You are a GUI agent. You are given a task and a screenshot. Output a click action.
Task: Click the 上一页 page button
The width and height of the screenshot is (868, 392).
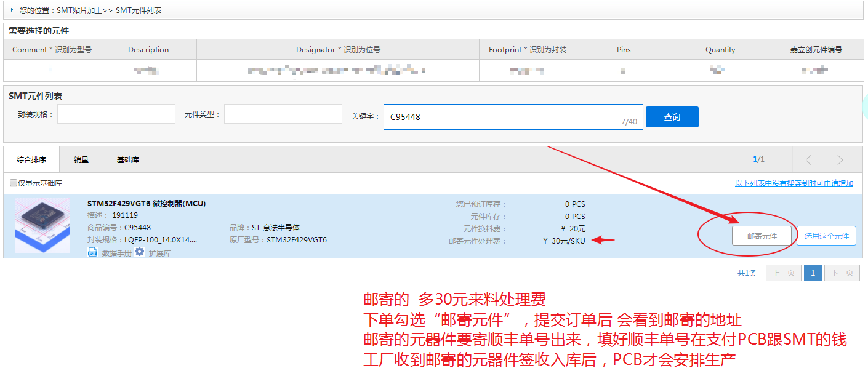(783, 272)
